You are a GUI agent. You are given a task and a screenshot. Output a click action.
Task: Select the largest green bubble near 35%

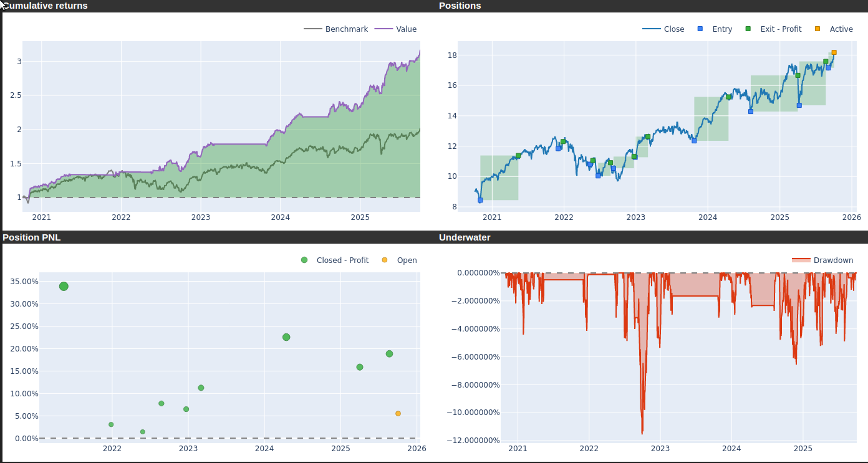[64, 287]
